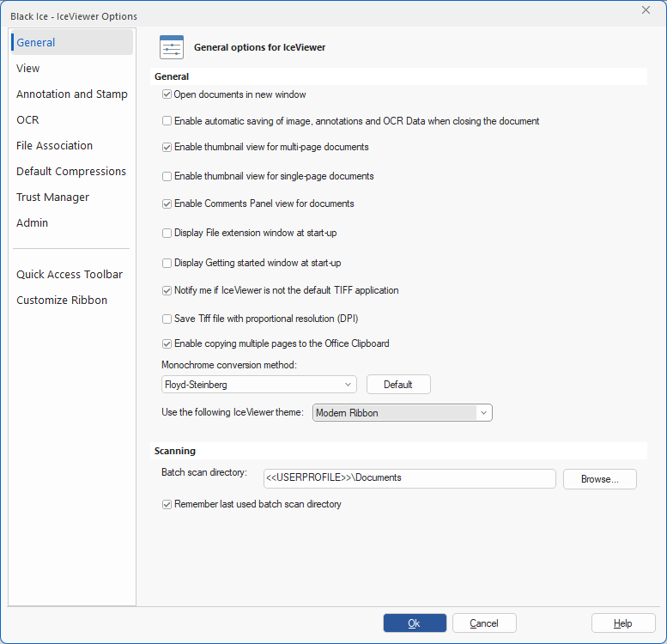Go to the Trust Manager settings
This screenshot has width=667, height=644.
coord(52,197)
